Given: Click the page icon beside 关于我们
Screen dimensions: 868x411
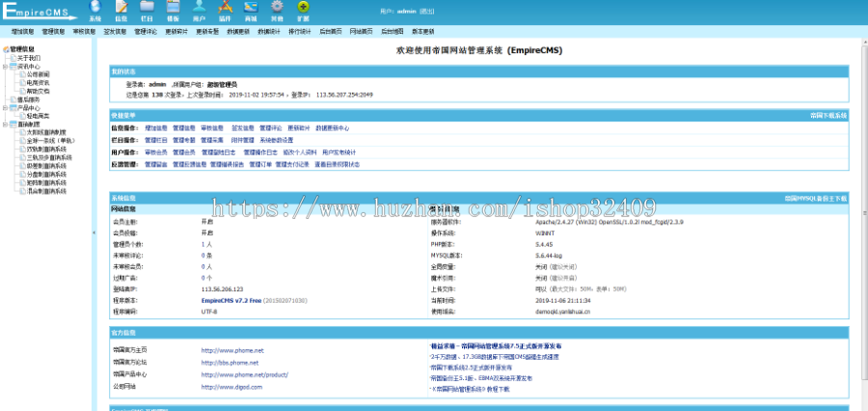Looking at the screenshot, I should pyautogui.click(x=14, y=58).
